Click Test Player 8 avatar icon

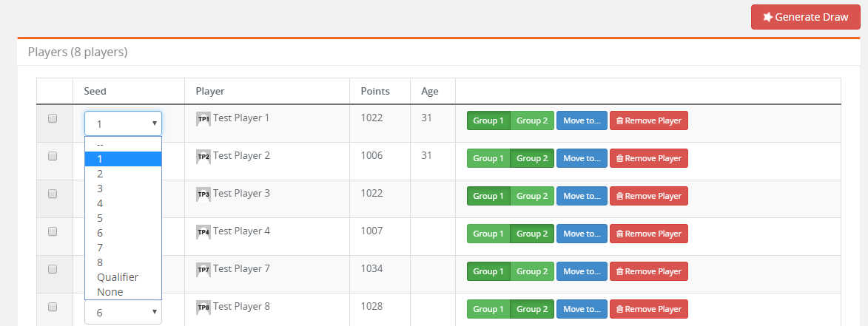point(203,308)
